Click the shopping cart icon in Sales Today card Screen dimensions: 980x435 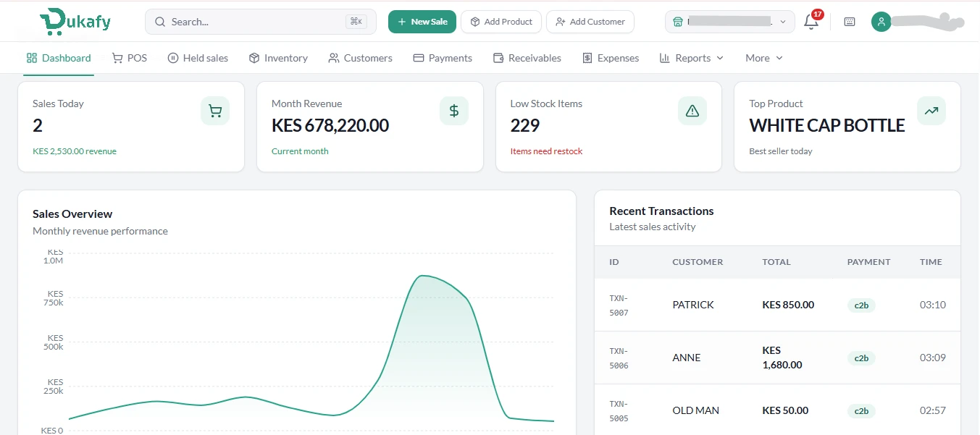coord(215,111)
